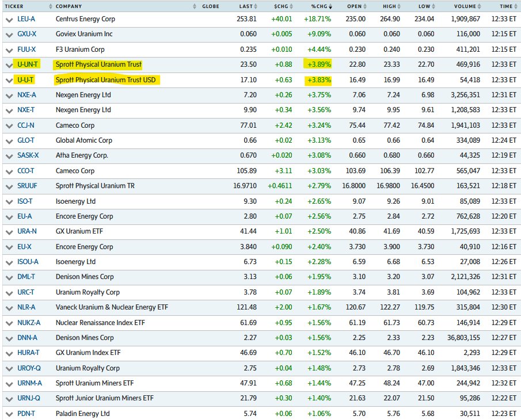Click Sprott Physical Uranium Trust USD name
The height and width of the screenshot is (420, 521).
pos(106,80)
